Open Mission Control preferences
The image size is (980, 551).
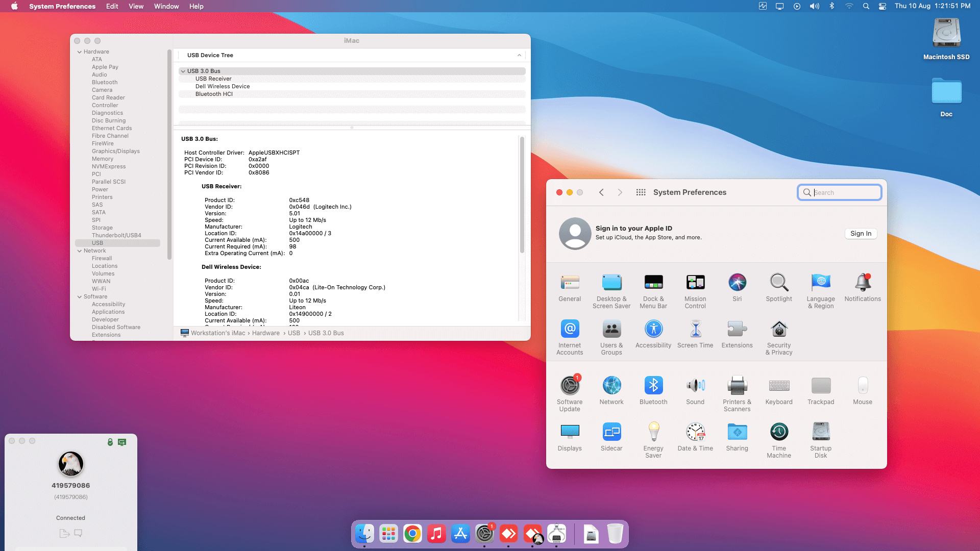[x=695, y=291]
